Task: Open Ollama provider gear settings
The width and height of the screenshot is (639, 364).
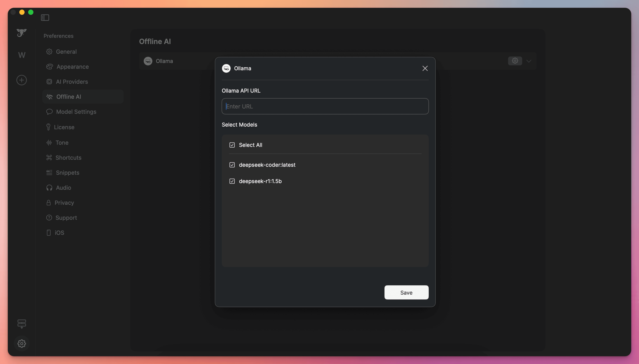Action: point(515,61)
